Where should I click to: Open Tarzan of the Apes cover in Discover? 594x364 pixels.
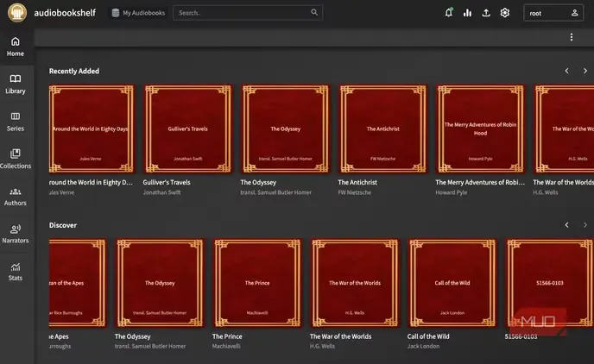(78, 283)
